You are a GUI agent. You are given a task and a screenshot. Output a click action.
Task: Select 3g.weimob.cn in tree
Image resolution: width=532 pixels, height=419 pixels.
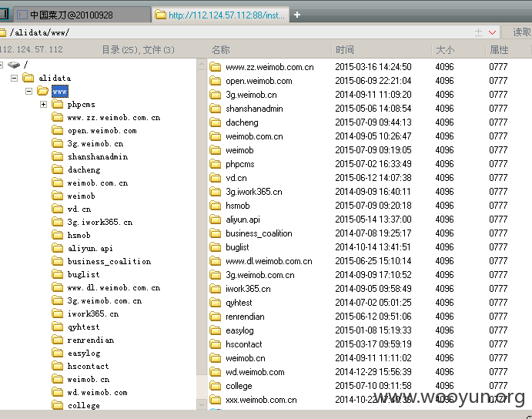[x=95, y=143]
